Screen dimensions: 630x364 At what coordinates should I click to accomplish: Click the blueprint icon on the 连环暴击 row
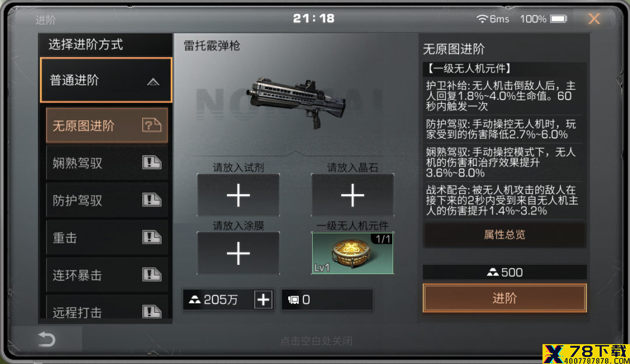(x=152, y=275)
